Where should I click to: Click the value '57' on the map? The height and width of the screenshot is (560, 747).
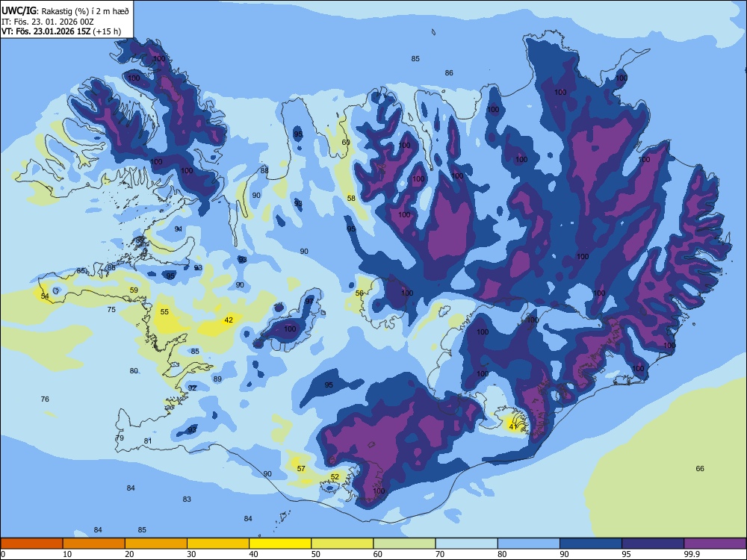pyautogui.click(x=301, y=469)
